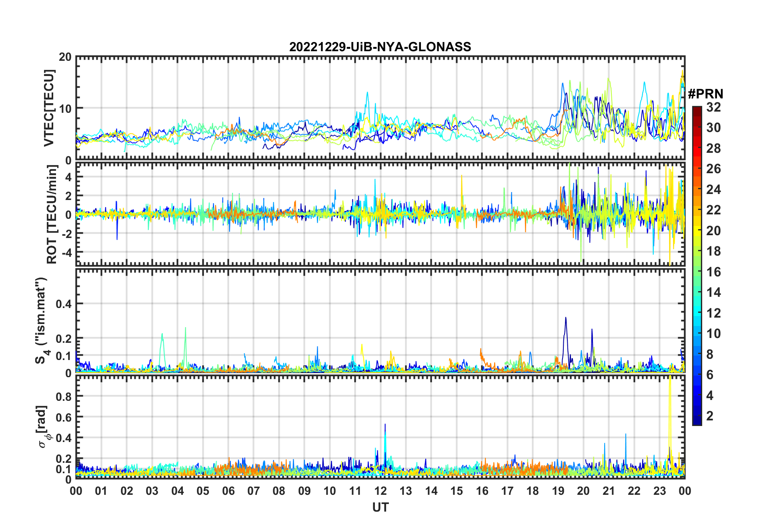Click the UT axis tick label "06"
Screen dimensions: 761x532
228,491
